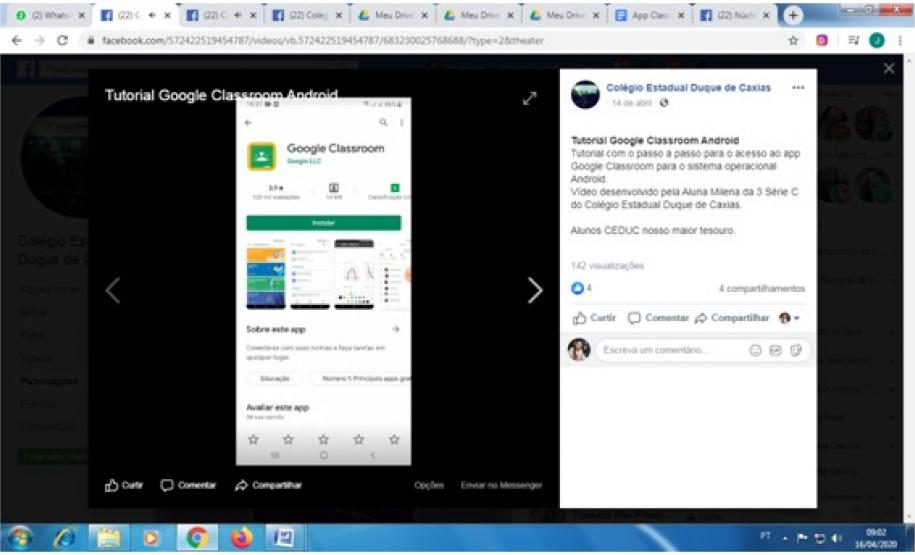Image resolution: width=915 pixels, height=555 pixels.
Task: Click the Escreva um comentário input field
Action: coord(670,350)
